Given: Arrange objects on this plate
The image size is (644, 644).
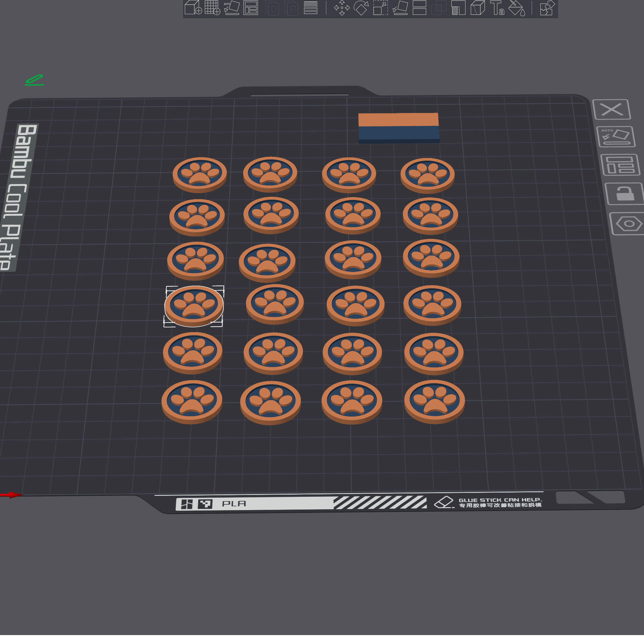Looking at the screenshot, I should 620,165.
